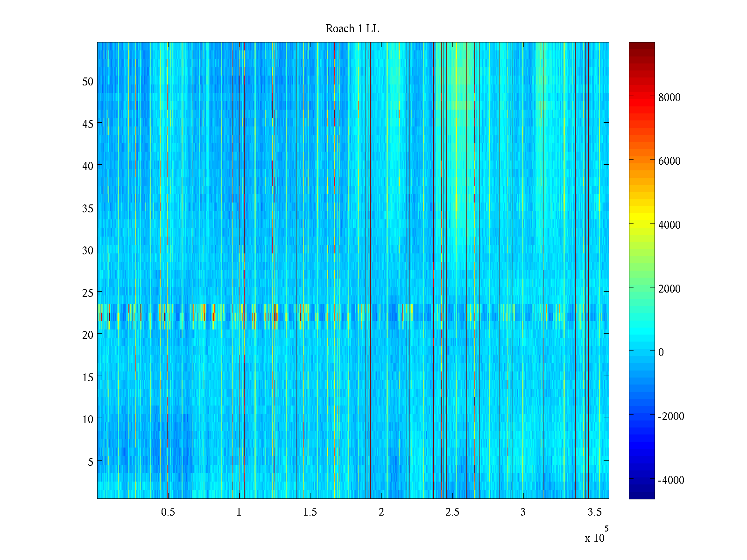Click the y-axis tick label 50
747x560 pixels.
(88, 81)
